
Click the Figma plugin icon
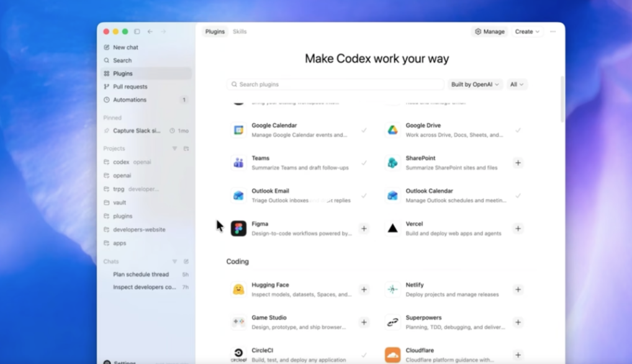tap(238, 228)
